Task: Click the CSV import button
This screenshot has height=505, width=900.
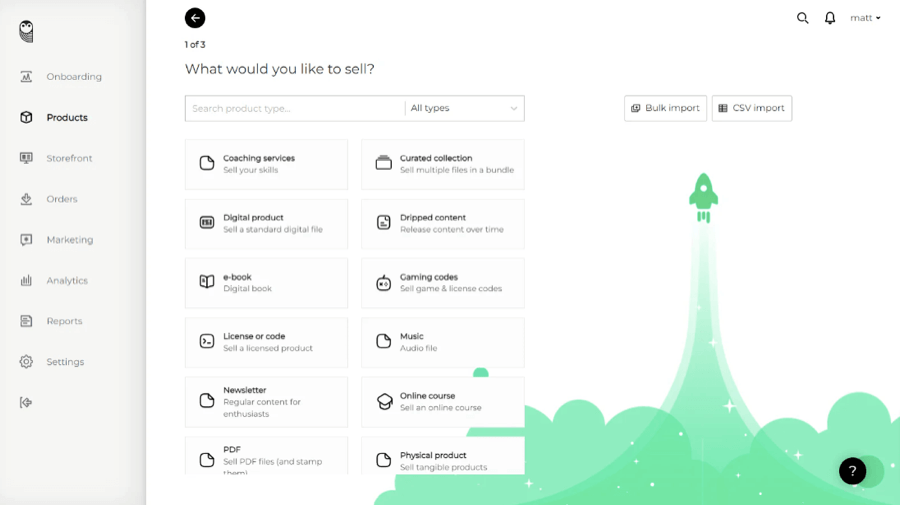Action: 751,108
